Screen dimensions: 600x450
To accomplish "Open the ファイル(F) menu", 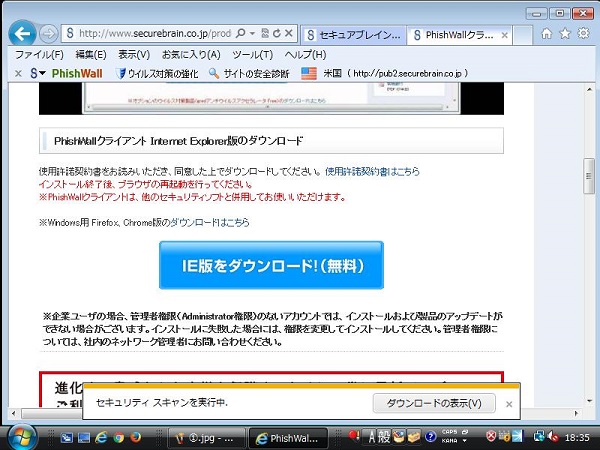I will 39,55.
